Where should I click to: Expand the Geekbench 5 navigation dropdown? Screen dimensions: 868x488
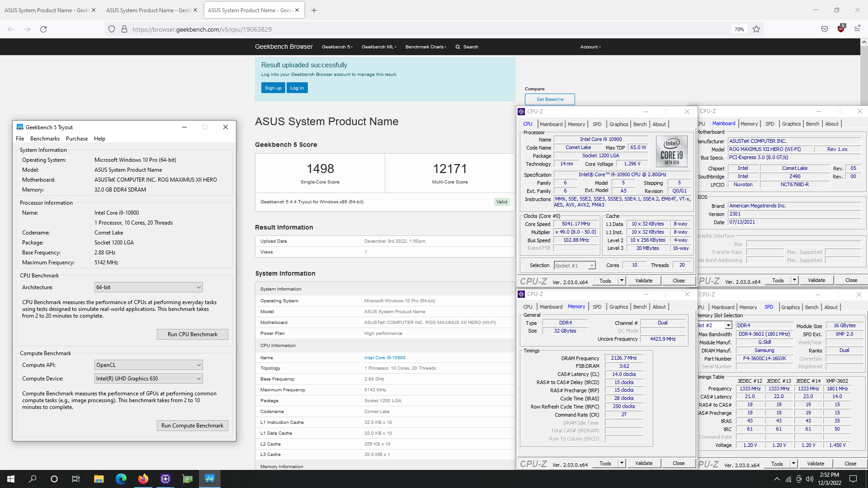337,47
